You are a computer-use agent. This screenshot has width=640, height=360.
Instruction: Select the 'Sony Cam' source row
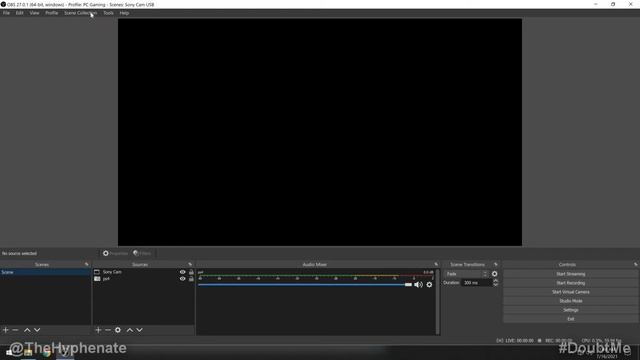tap(144, 272)
